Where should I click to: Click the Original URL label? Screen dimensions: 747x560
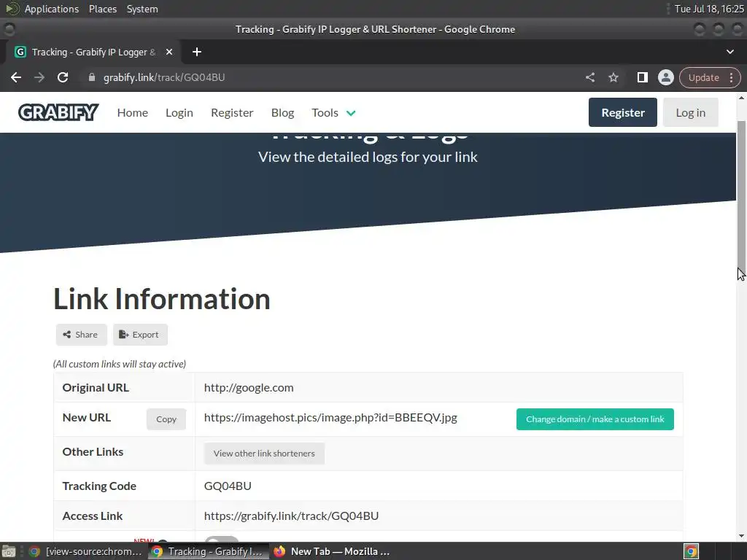[96, 388]
